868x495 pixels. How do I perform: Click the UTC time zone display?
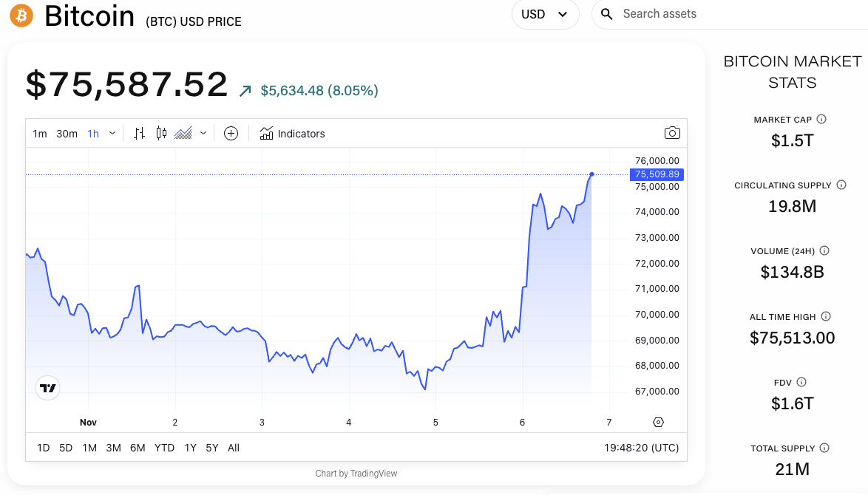pyautogui.click(x=641, y=448)
